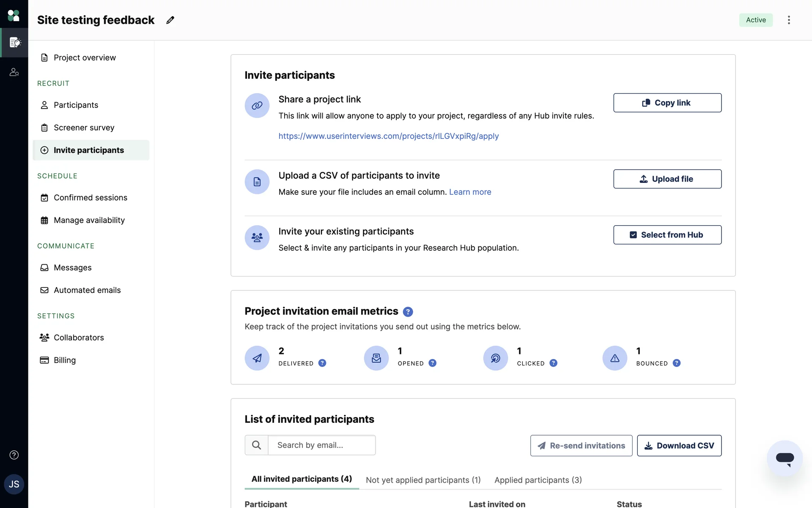Screen dimensions: 812x508
Task: Click the Learn more link
Action: (470, 192)
